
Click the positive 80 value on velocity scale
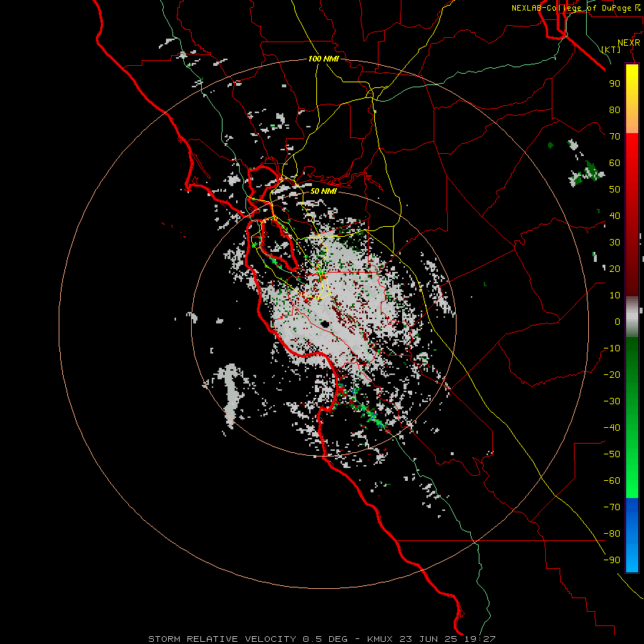click(x=615, y=110)
